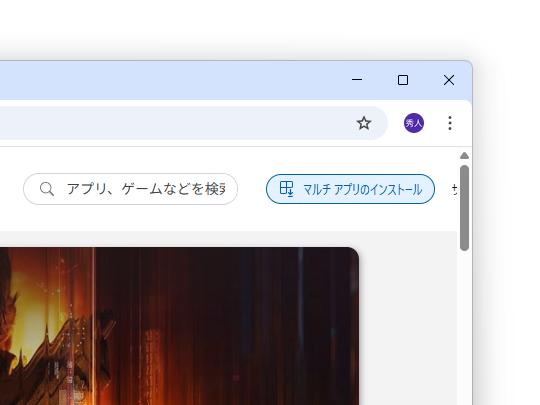
Task: Open the Chrome three-dot menu
Action: 450,123
